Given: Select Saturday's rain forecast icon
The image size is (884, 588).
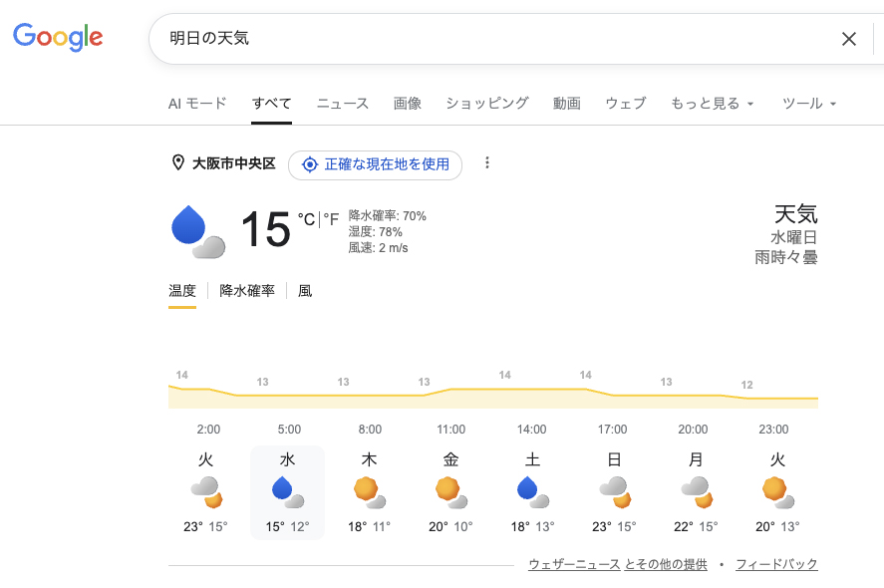Looking at the screenshot, I should 530,491.
